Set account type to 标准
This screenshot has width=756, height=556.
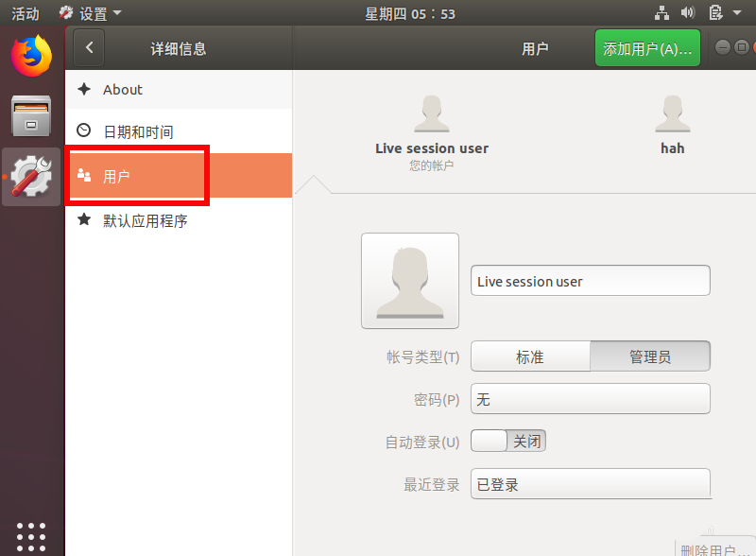click(530, 356)
